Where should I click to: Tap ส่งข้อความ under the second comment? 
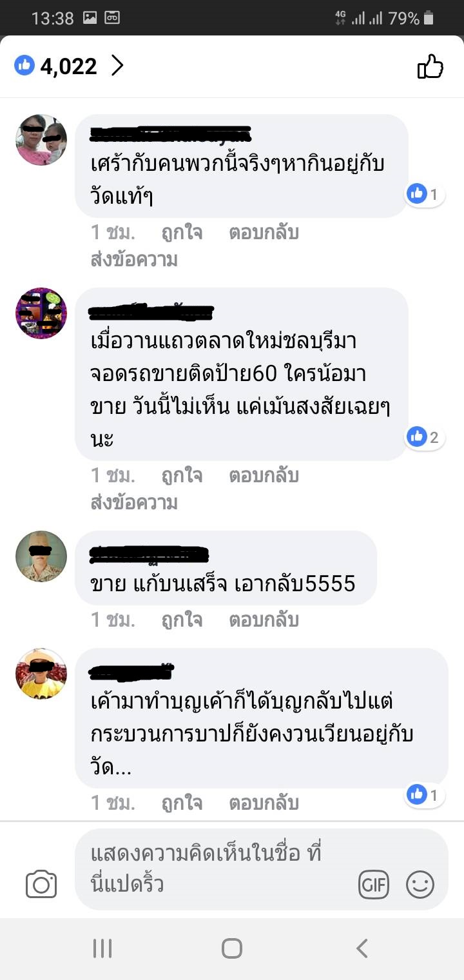[134, 503]
